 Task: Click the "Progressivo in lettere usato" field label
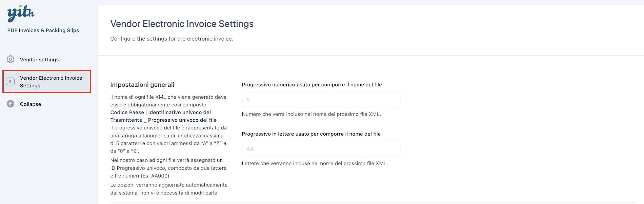[311, 134]
